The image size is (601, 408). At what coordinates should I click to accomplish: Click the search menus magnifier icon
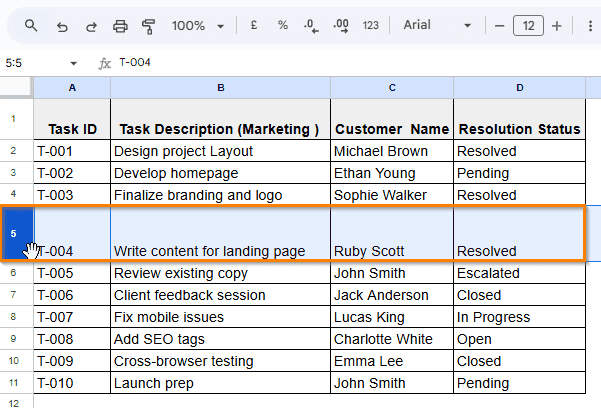32,25
